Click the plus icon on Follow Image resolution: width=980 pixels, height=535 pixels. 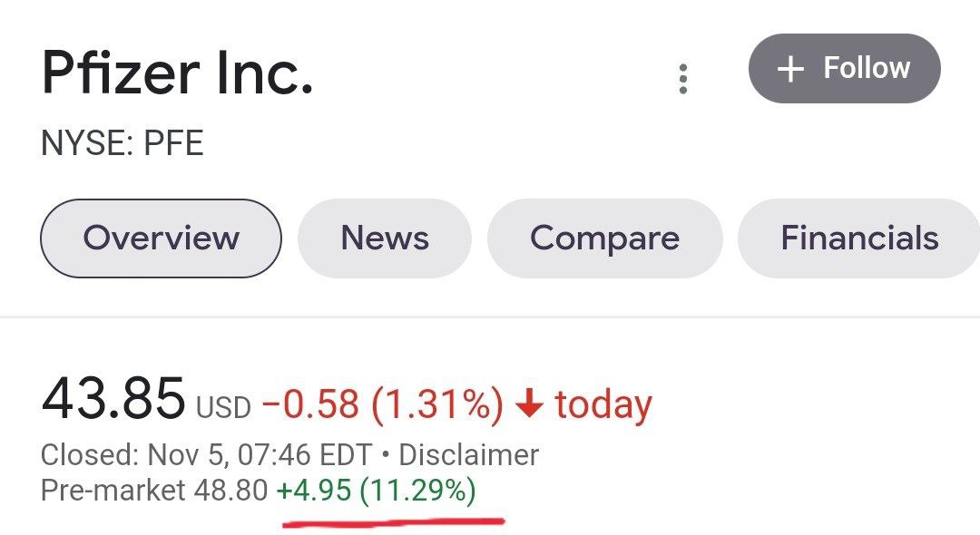791,69
